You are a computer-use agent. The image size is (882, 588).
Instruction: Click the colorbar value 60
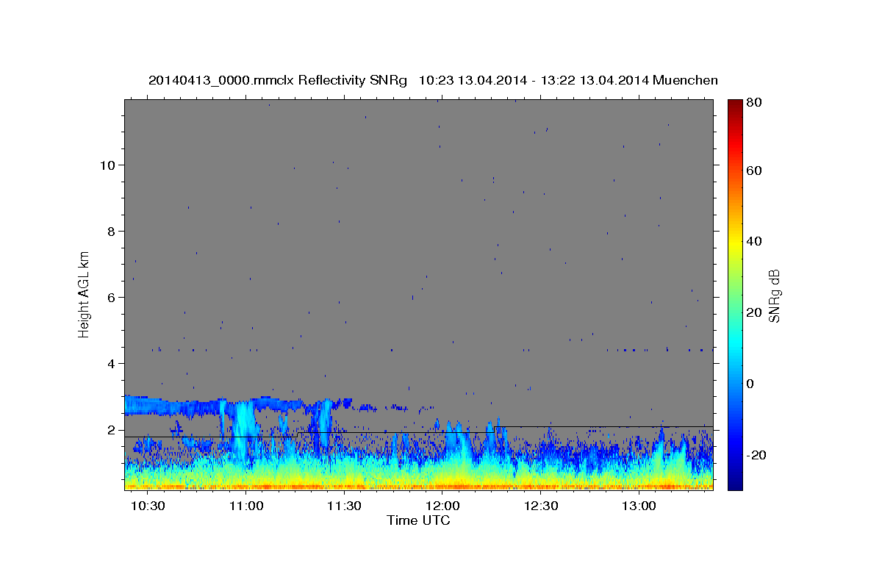756,171
